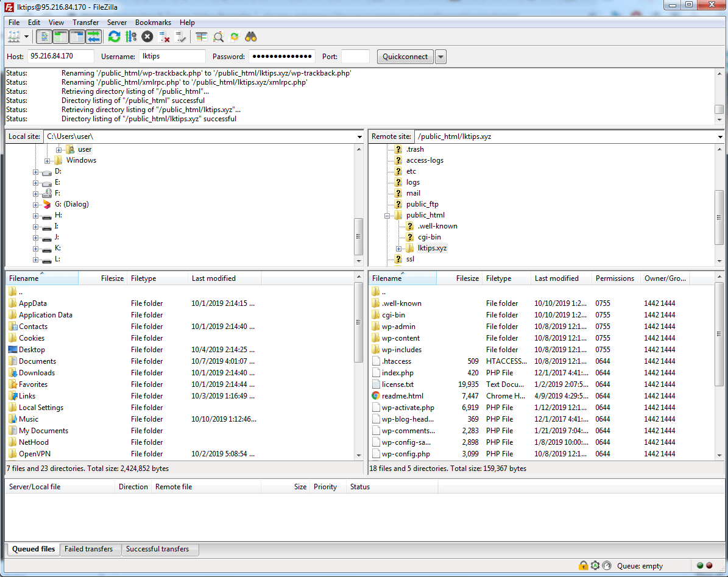
Task: Sort remote files by Filesize column
Action: (459, 278)
